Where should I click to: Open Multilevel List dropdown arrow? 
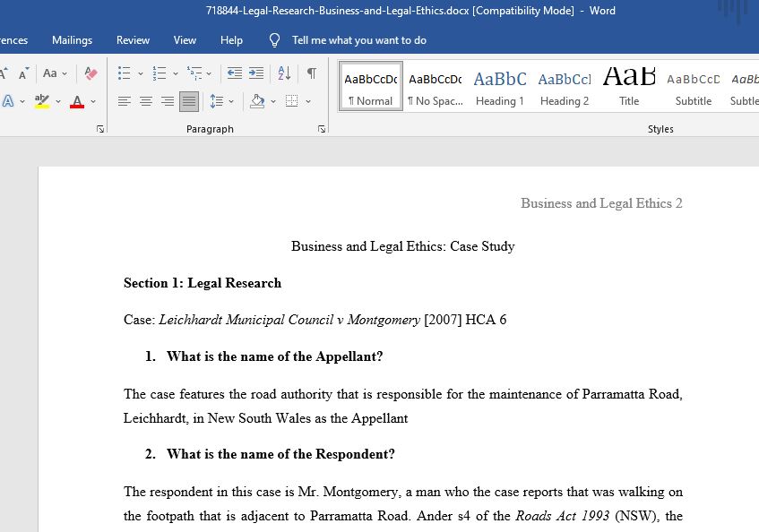coord(209,74)
